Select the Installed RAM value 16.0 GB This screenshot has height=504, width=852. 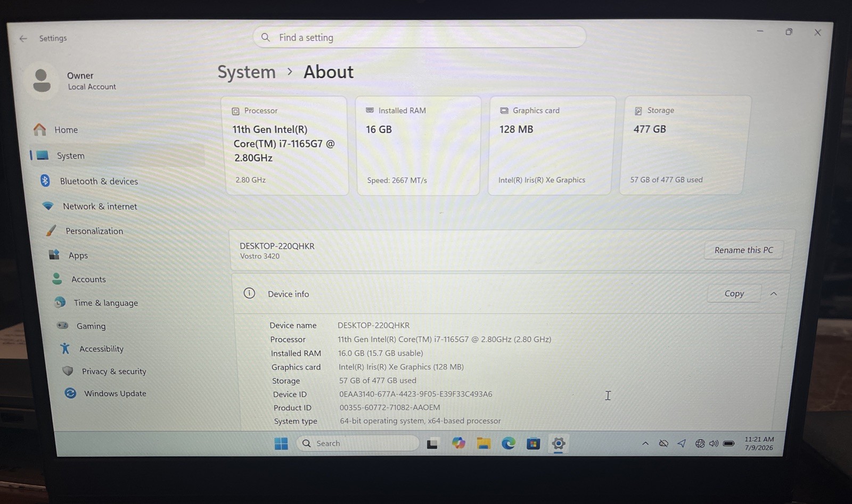click(x=380, y=353)
